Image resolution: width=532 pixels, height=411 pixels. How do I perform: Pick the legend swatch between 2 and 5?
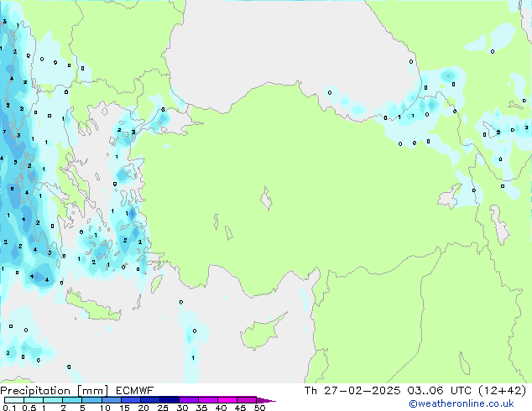pos(72,400)
